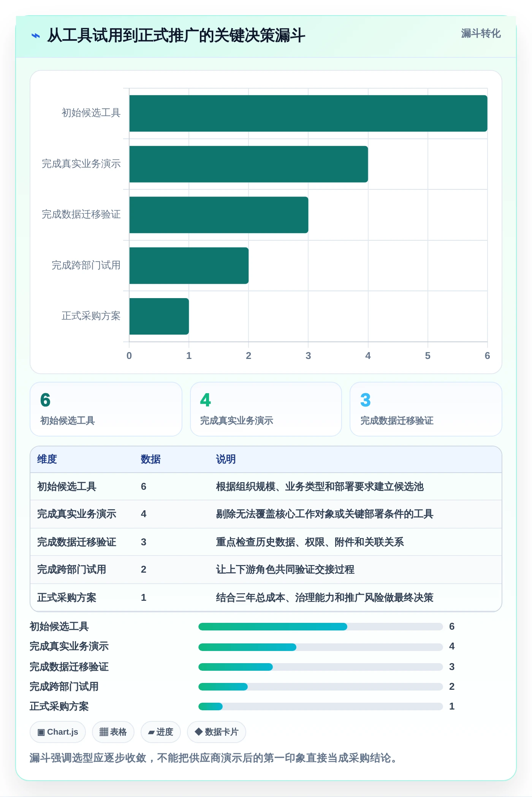The image size is (532, 797).
Task: Click the 完成真实业务演示 axis label in the chart
Action: pos(81,164)
